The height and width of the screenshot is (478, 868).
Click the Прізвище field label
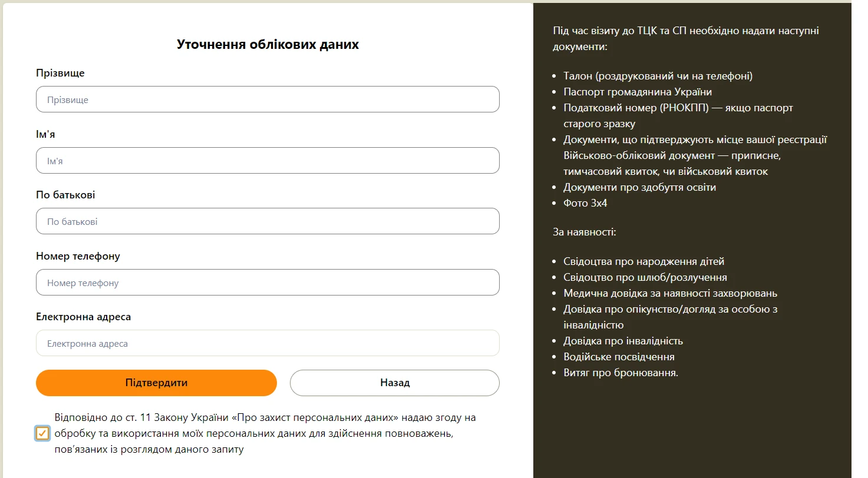(x=60, y=73)
